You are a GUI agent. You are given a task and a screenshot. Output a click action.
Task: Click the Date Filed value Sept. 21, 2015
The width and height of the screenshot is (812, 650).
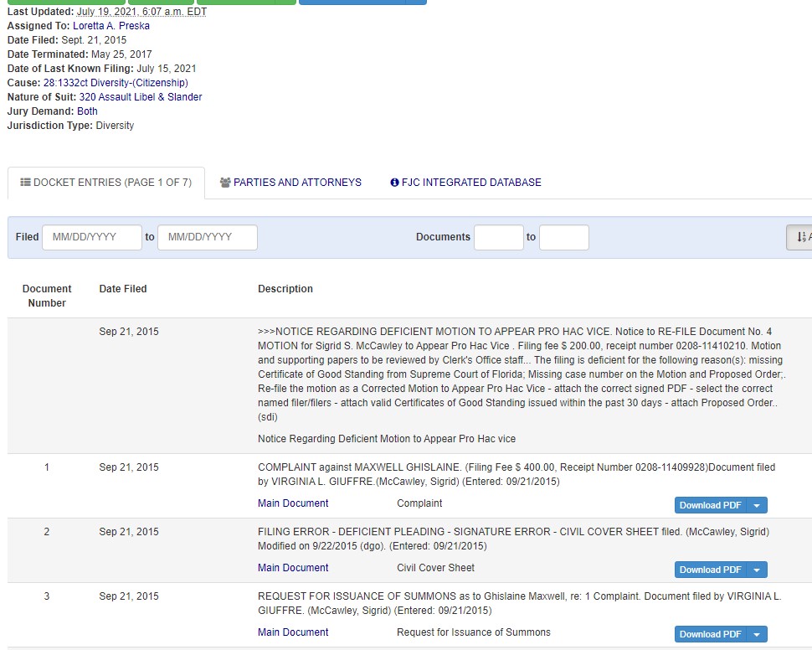point(94,40)
